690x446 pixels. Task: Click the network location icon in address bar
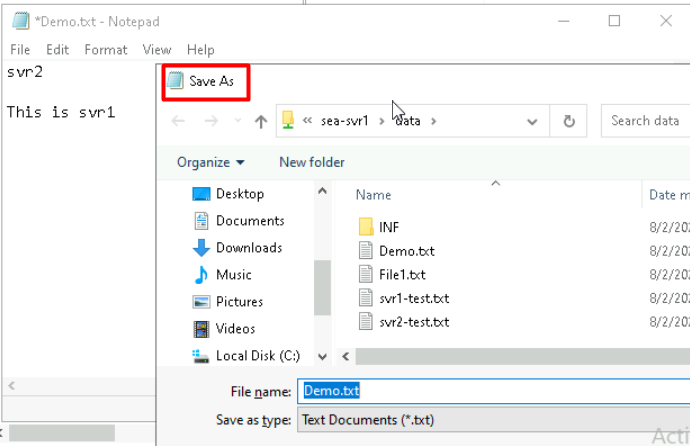[288, 120]
